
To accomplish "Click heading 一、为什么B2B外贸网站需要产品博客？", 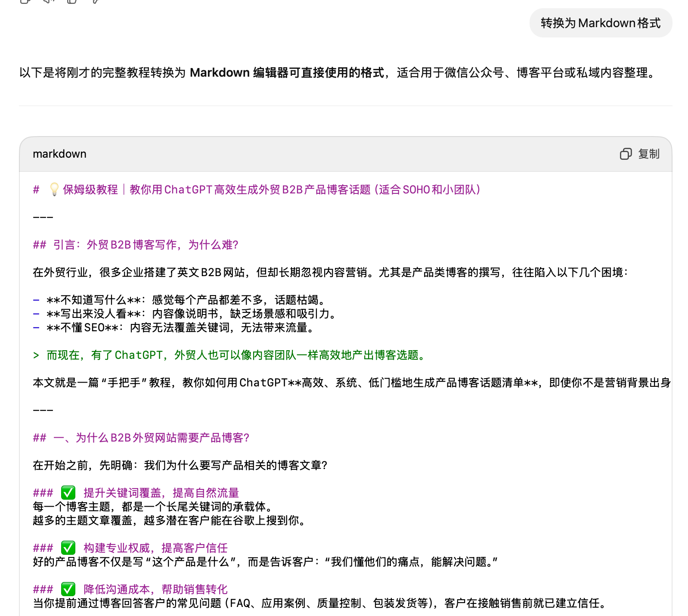I will point(141,438).
